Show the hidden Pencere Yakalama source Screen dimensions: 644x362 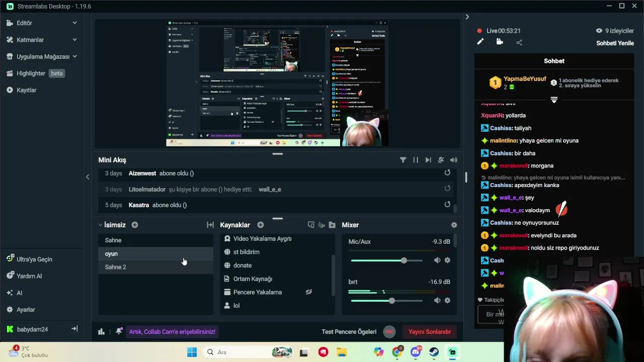(x=309, y=292)
